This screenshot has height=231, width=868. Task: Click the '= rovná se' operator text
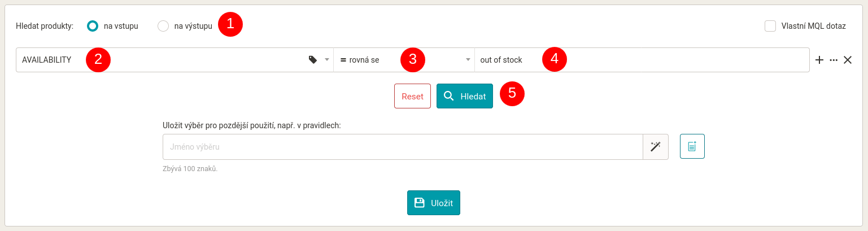(360, 60)
